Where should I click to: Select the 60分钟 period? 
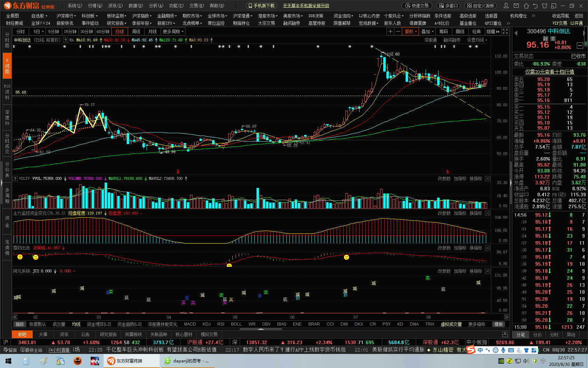coord(103,32)
